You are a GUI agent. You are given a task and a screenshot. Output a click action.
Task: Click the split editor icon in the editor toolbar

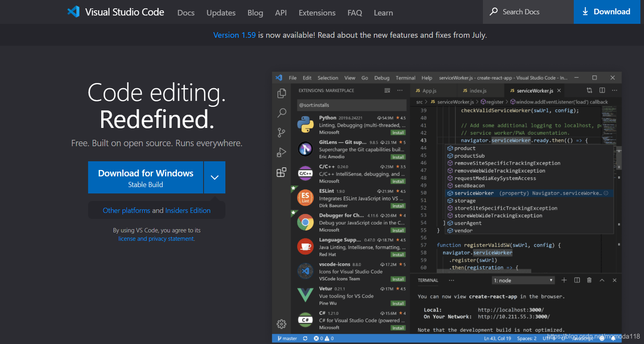pyautogui.click(x=602, y=91)
